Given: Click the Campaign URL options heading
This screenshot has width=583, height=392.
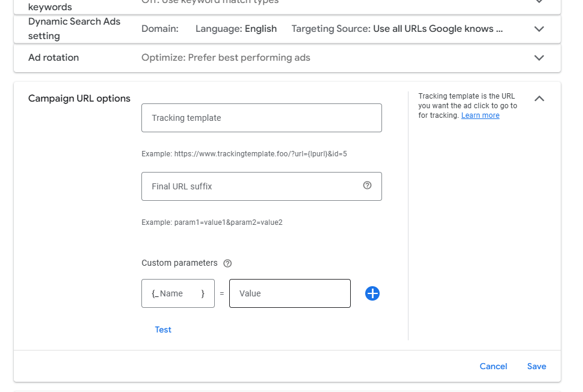Looking at the screenshot, I should 79,99.
